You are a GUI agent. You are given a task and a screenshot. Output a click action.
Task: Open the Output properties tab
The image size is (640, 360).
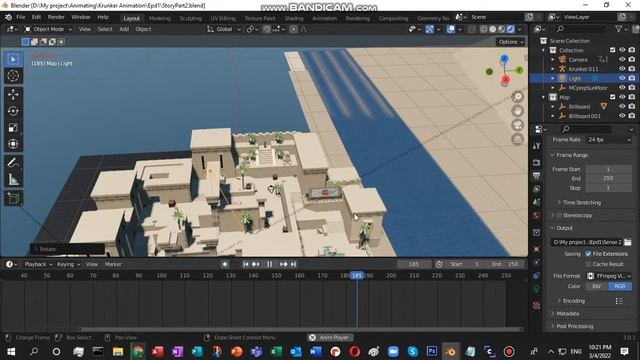point(537,176)
